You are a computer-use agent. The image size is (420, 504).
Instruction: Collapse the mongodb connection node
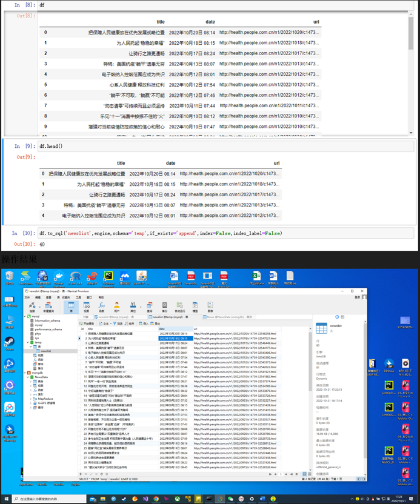pyautogui.click(x=25, y=373)
